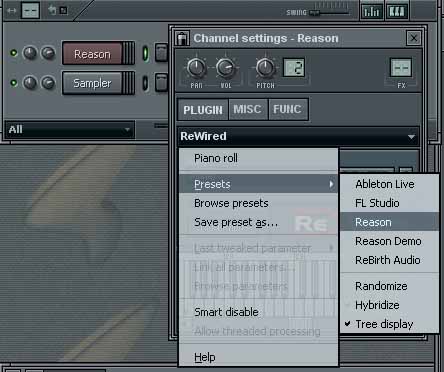Select Smart disable in the menu
Image resolution: width=444 pixels, height=372 pixels.
259,312
